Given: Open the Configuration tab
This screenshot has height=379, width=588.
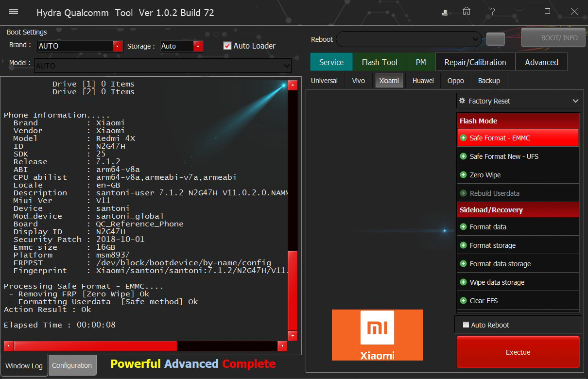Looking at the screenshot, I should [72, 365].
